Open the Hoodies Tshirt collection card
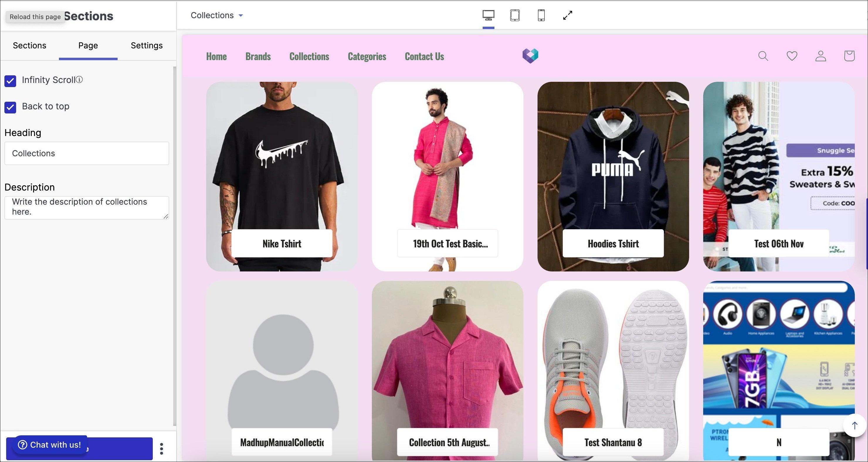The image size is (868, 462). [x=613, y=176]
